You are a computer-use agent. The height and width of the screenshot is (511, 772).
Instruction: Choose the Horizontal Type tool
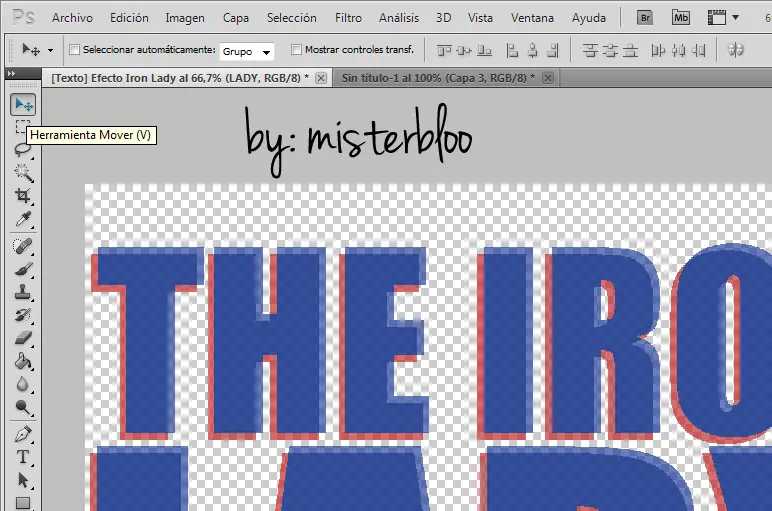pyautogui.click(x=23, y=457)
